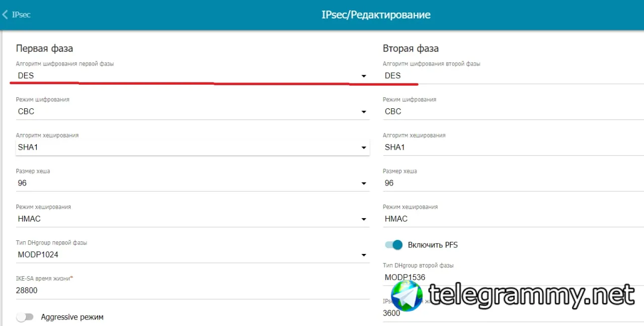The height and width of the screenshot is (326, 644).
Task: Open the MODP1536 second phase DHgroup dropdown
Action: point(513,277)
